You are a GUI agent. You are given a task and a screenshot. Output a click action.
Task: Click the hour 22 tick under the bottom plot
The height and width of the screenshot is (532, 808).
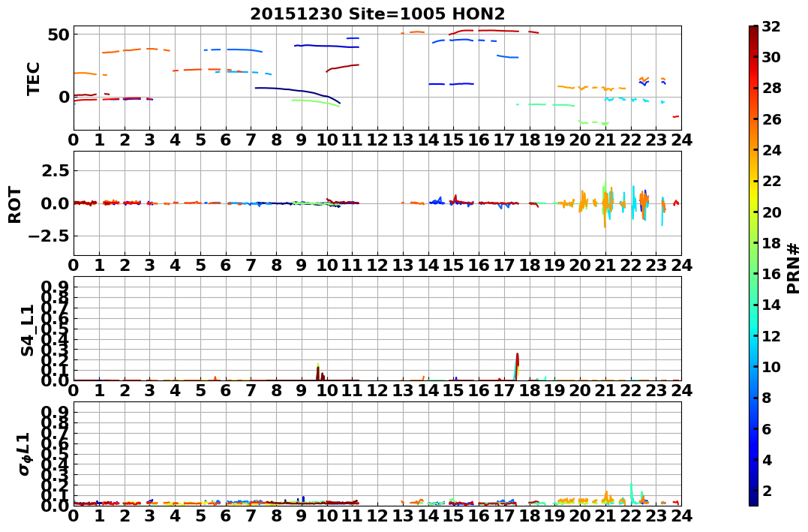click(631, 515)
